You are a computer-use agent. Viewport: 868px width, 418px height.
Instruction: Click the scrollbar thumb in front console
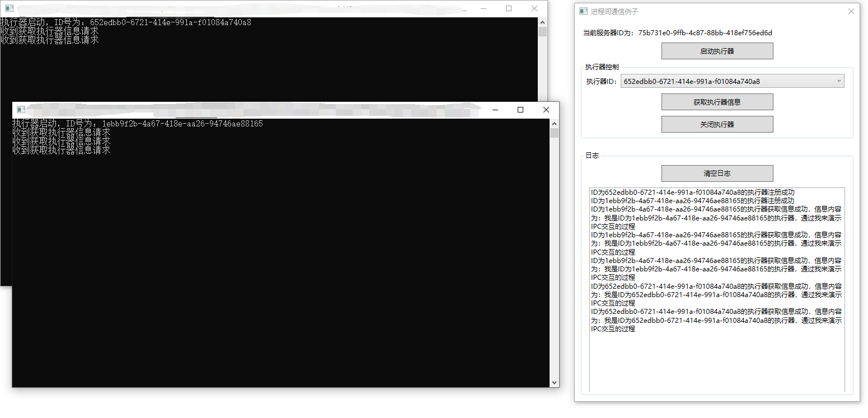click(554, 133)
